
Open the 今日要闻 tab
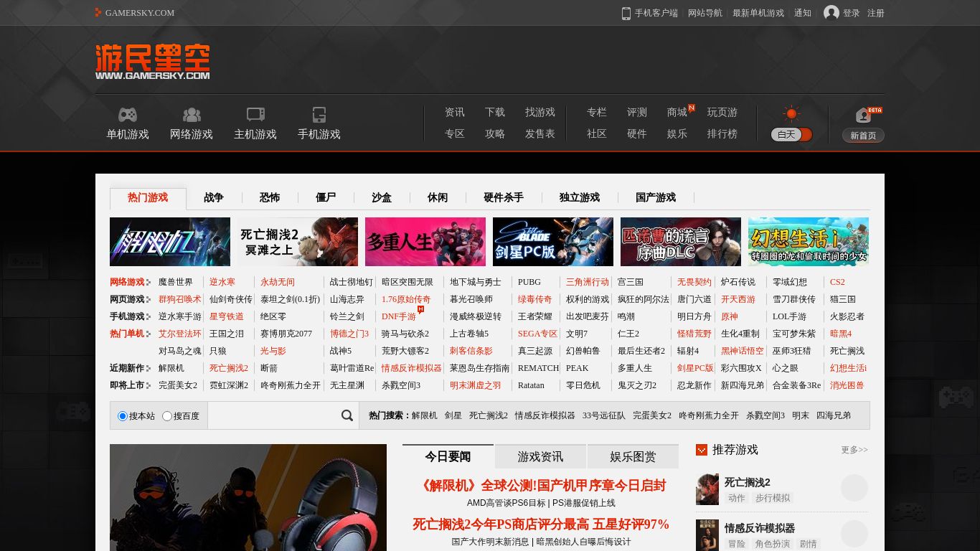pyautogui.click(x=448, y=456)
